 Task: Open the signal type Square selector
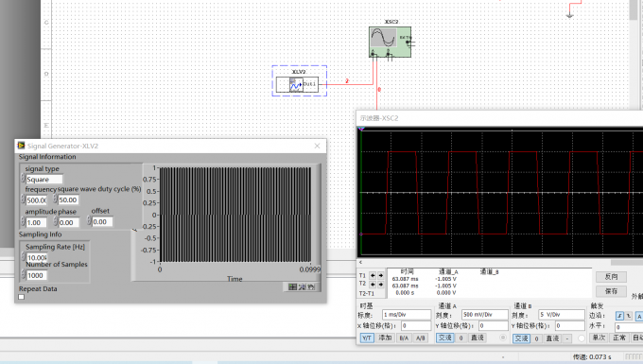pos(44,179)
